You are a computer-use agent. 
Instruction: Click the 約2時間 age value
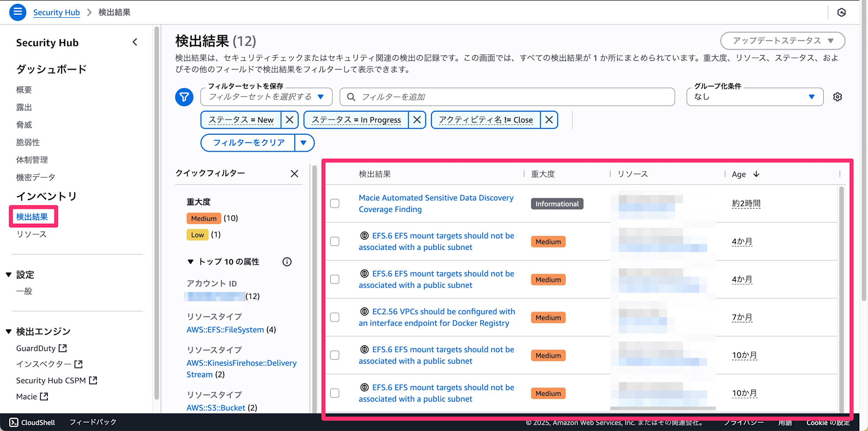pos(746,203)
